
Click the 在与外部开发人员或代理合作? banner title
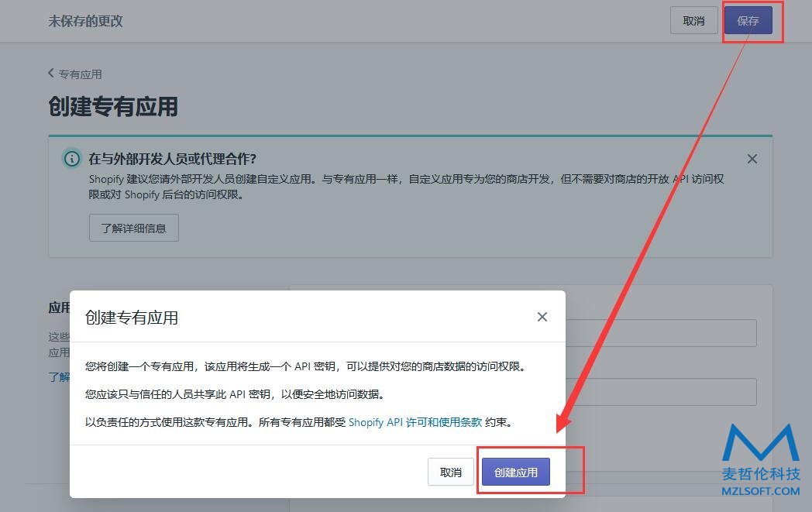coord(173,159)
